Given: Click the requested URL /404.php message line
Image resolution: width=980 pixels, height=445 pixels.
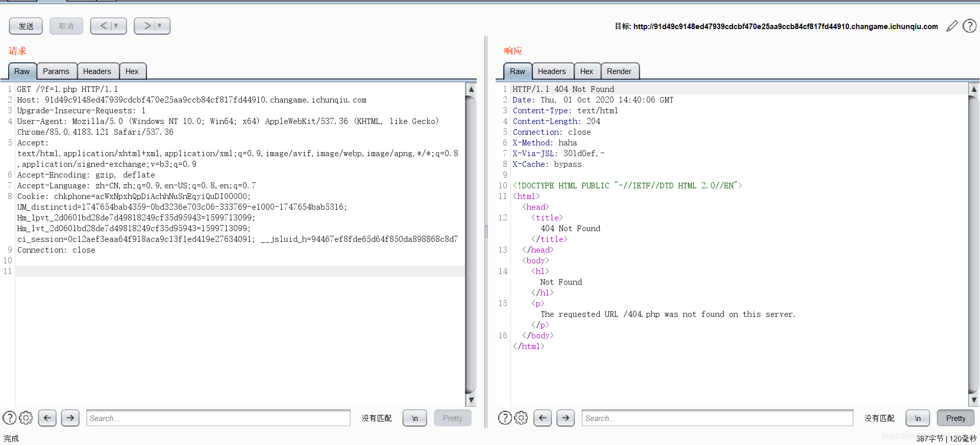Looking at the screenshot, I should [668, 314].
